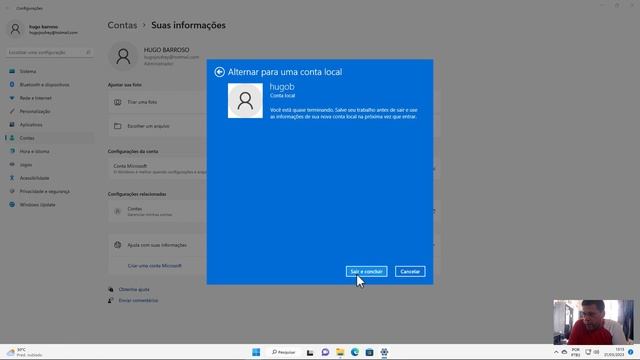
Task: Click the Settings window back arrow
Action: [x=7, y=8]
